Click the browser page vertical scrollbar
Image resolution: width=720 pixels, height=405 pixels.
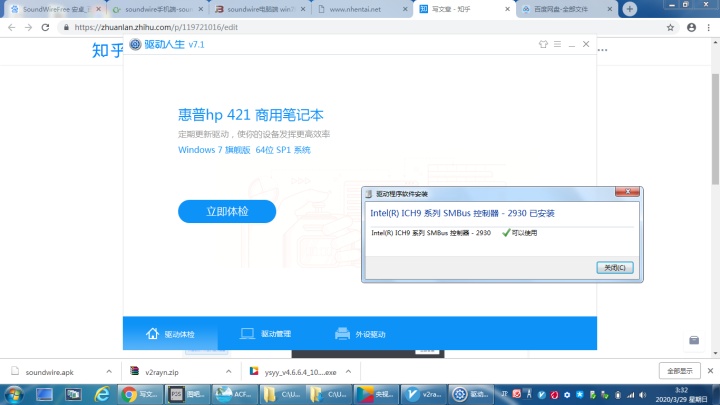pos(715,129)
